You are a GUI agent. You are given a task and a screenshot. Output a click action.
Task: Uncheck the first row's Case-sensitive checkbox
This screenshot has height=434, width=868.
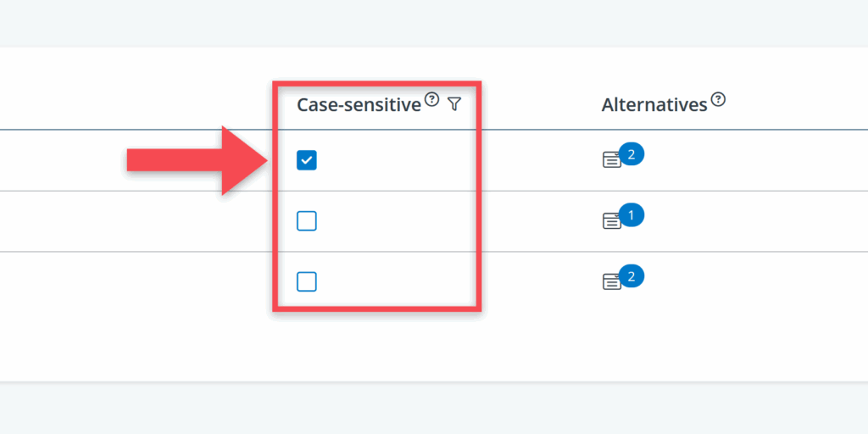[307, 159]
